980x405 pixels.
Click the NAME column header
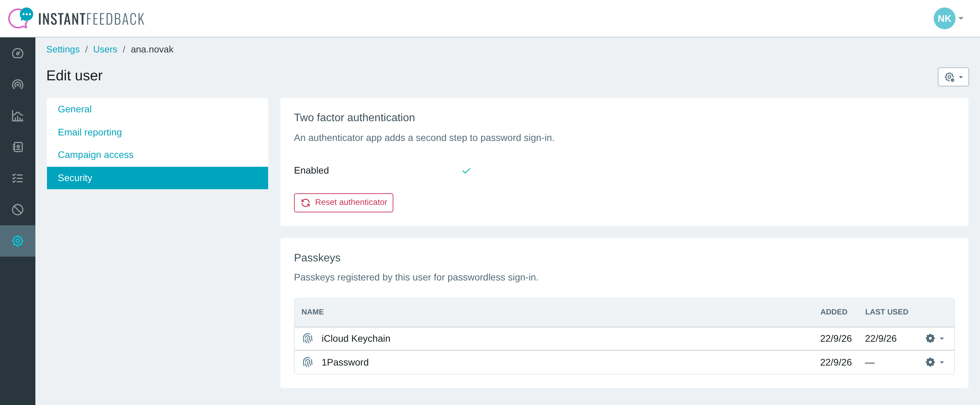(x=312, y=312)
